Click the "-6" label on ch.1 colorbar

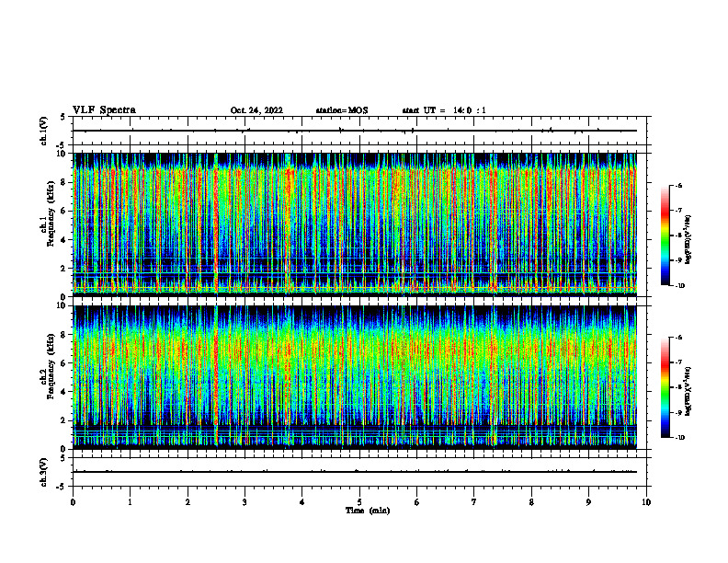click(678, 186)
